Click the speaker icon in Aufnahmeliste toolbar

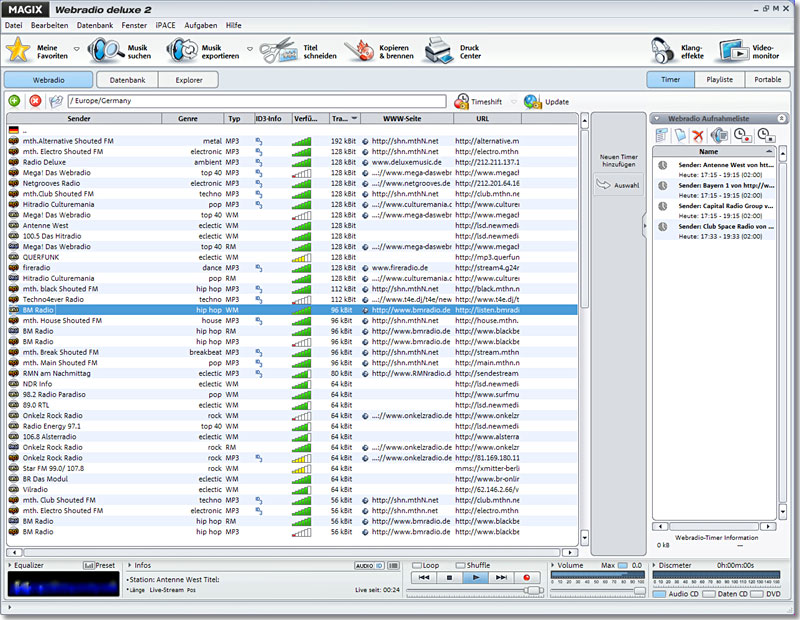[x=719, y=135]
